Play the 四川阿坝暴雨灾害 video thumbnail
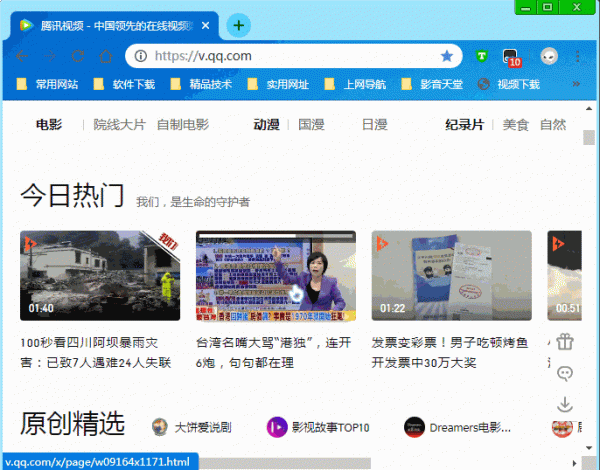This screenshot has height=470, width=600. (x=100, y=275)
